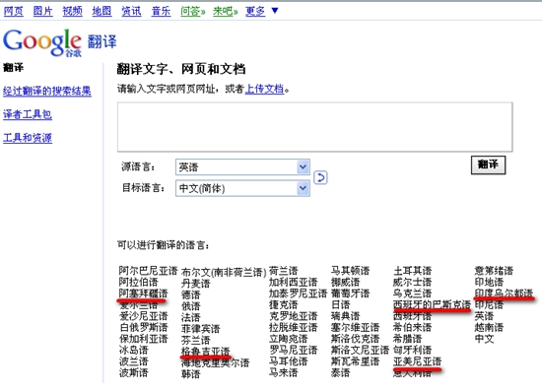Click 罗马尼亚语 in the language list
Image resolution: width=542 pixels, height=392 pixels.
coord(293,351)
